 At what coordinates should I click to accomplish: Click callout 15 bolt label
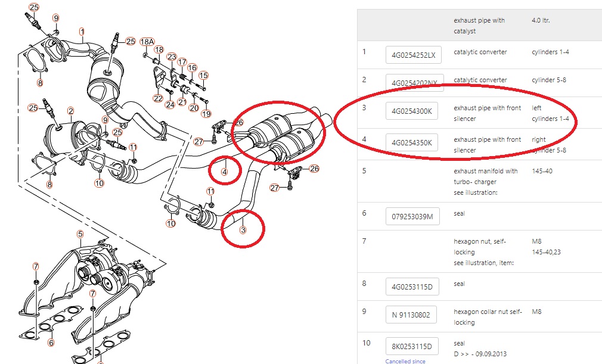coord(203,76)
